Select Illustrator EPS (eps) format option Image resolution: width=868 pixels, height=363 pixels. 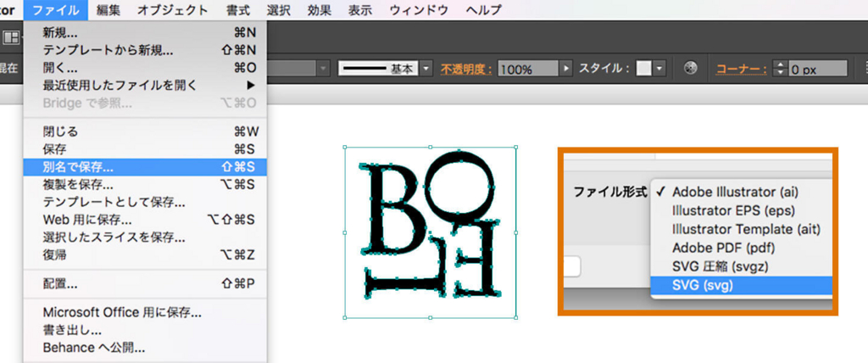[x=741, y=210]
